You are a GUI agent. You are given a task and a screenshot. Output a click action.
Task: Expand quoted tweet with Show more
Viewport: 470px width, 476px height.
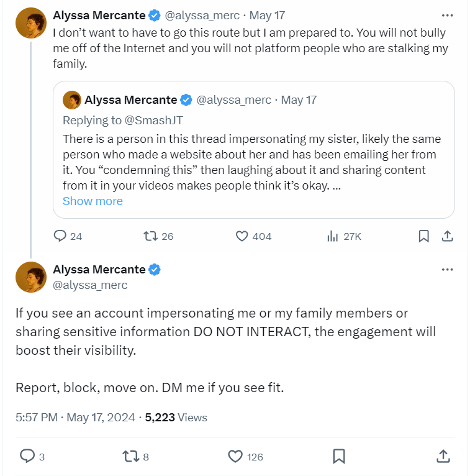click(93, 201)
